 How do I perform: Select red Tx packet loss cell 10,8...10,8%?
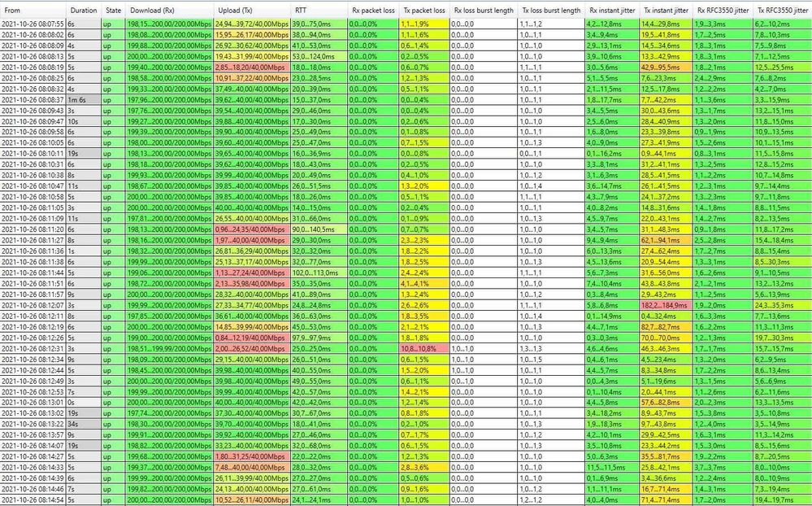pos(424,348)
